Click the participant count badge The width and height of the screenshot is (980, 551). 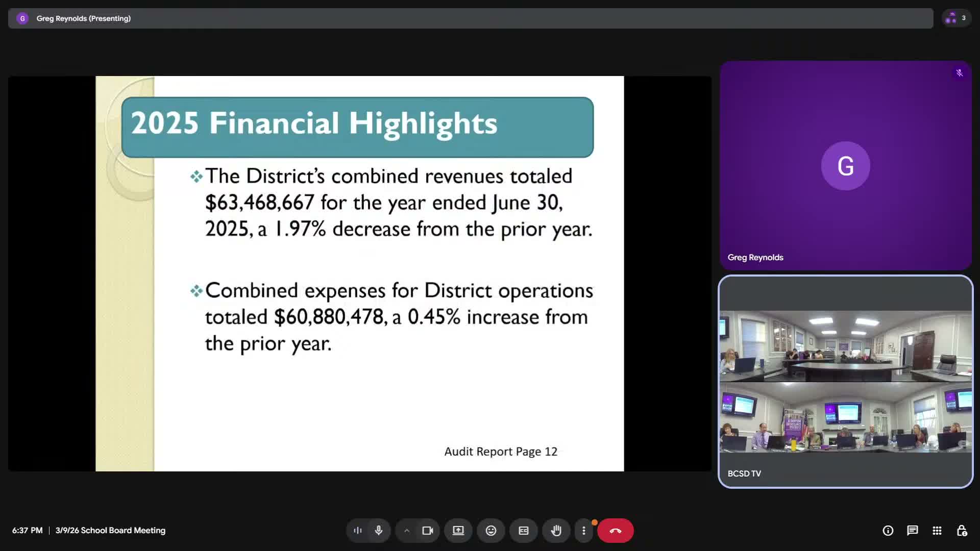(x=955, y=18)
